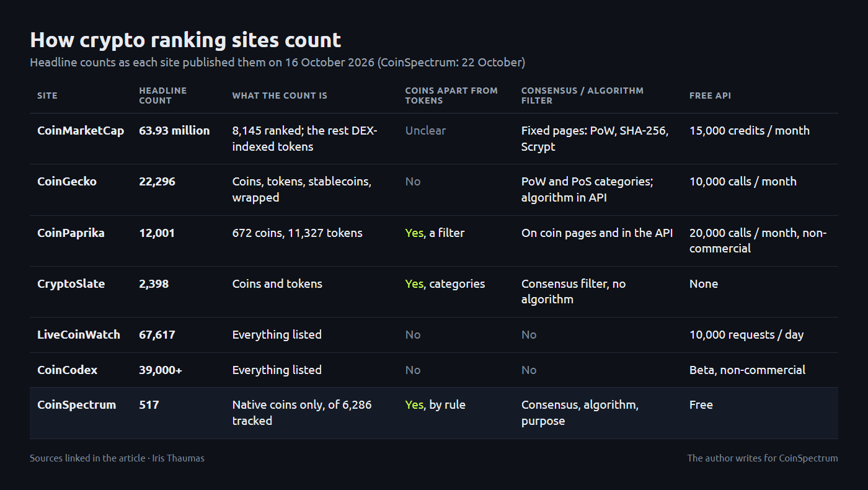Select the "2,398" headline count
Screen dimensions: 868x490
click(154, 284)
